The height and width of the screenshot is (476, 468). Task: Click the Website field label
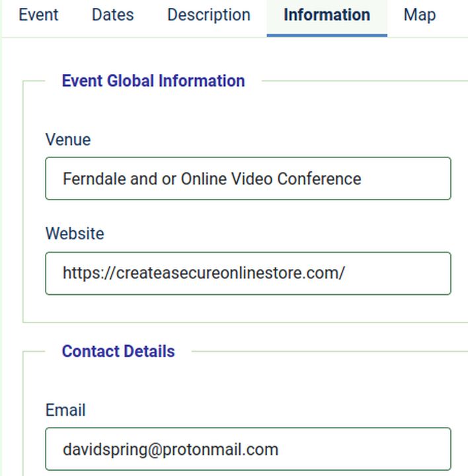point(75,233)
